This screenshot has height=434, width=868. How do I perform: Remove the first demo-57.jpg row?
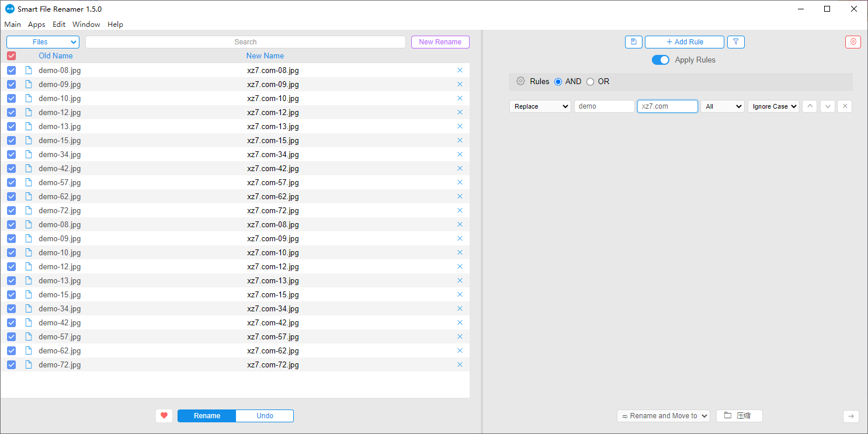coord(460,182)
